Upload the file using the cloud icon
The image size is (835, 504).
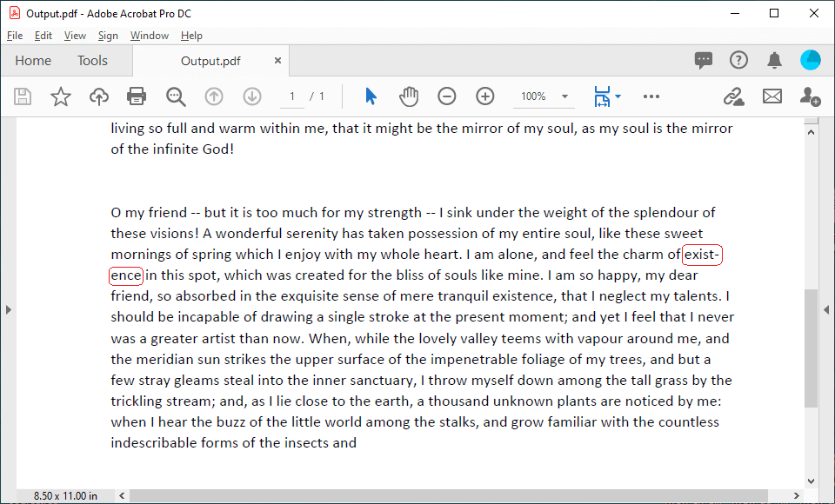pos(99,96)
